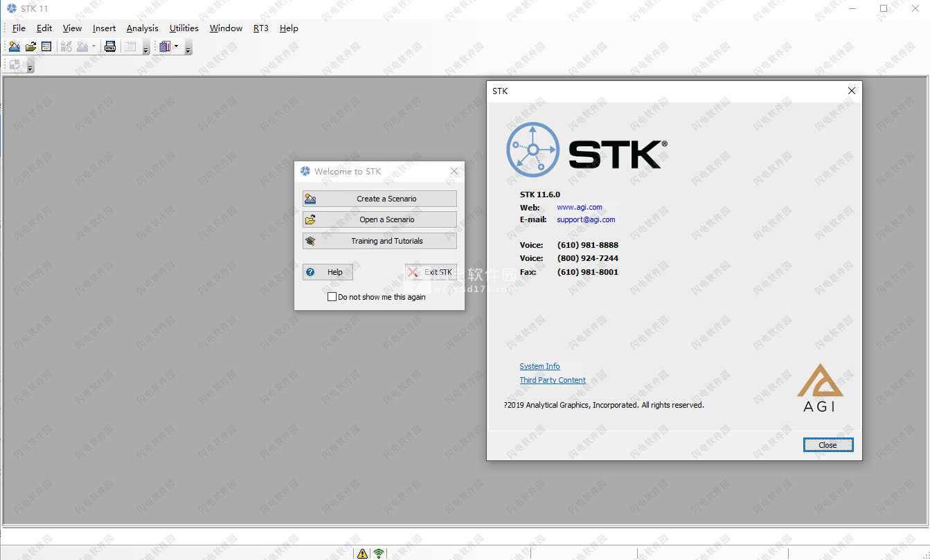Viewport: 930px width, 560px height.
Task: Open the Help menu in menu bar
Action: [x=289, y=28]
